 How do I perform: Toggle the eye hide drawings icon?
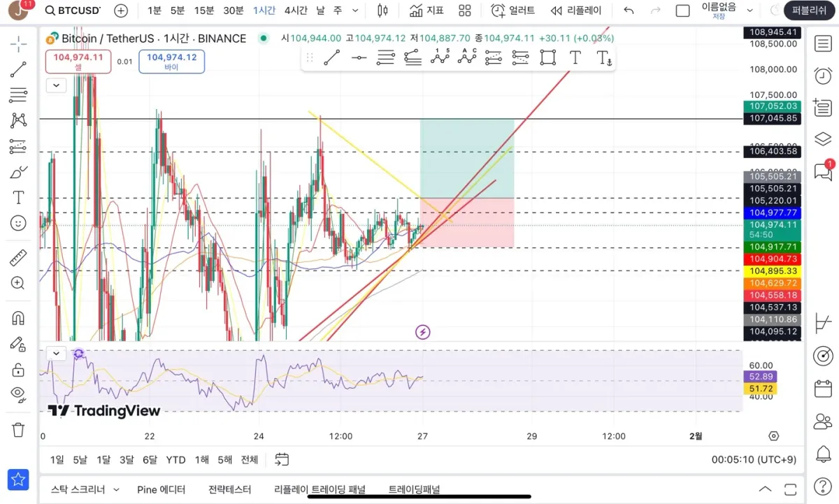[x=18, y=394]
